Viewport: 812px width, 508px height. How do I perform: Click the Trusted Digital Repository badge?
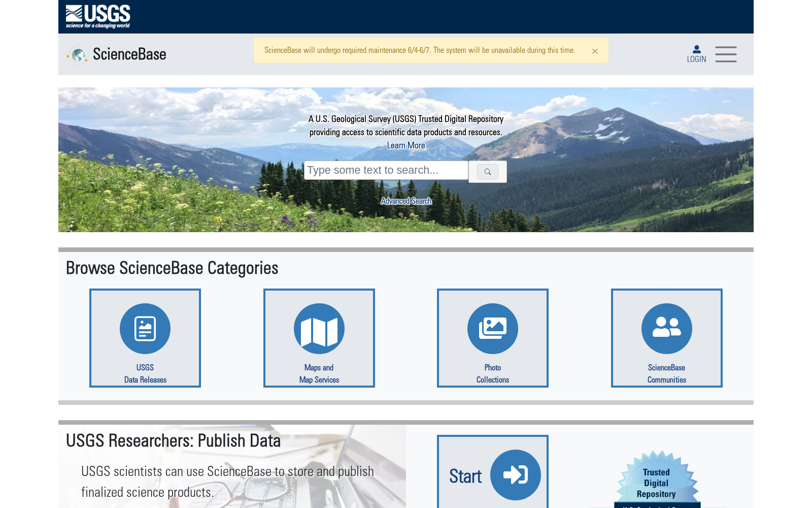tap(657, 479)
